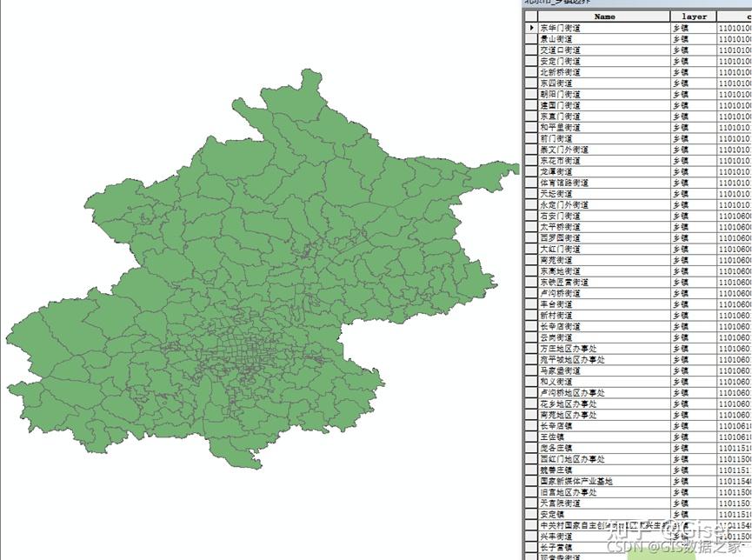Image resolution: width=752 pixels, height=560 pixels.
Task: Click the 和义街道 name cell
Action: tap(604, 382)
